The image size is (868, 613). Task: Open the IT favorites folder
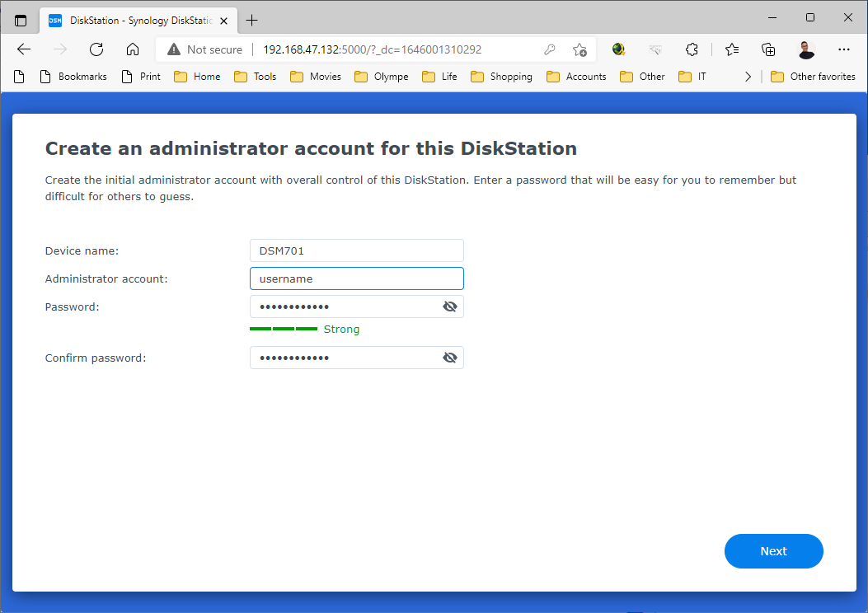click(692, 77)
